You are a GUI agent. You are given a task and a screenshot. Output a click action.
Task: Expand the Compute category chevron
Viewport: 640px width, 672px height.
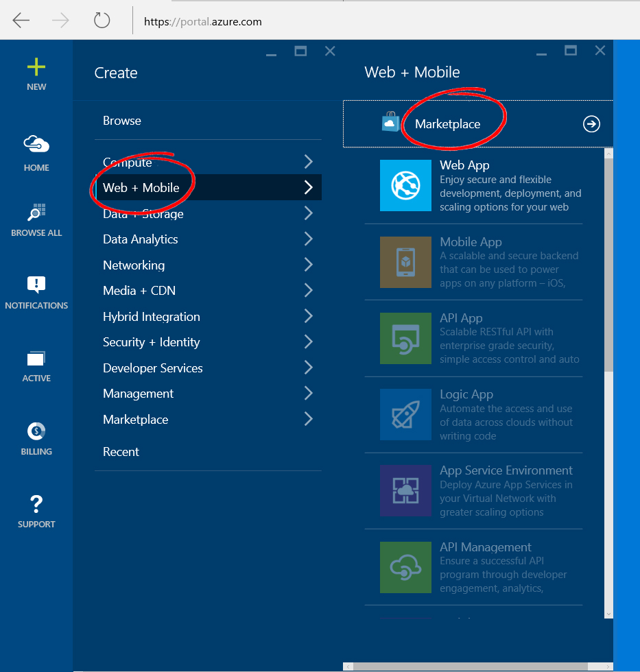308,162
